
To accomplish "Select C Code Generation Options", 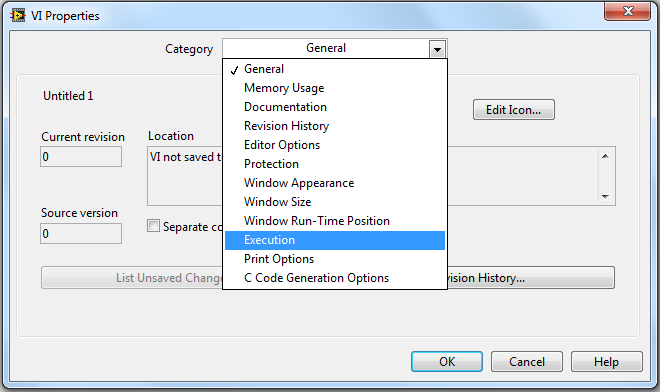I will (335, 278).
